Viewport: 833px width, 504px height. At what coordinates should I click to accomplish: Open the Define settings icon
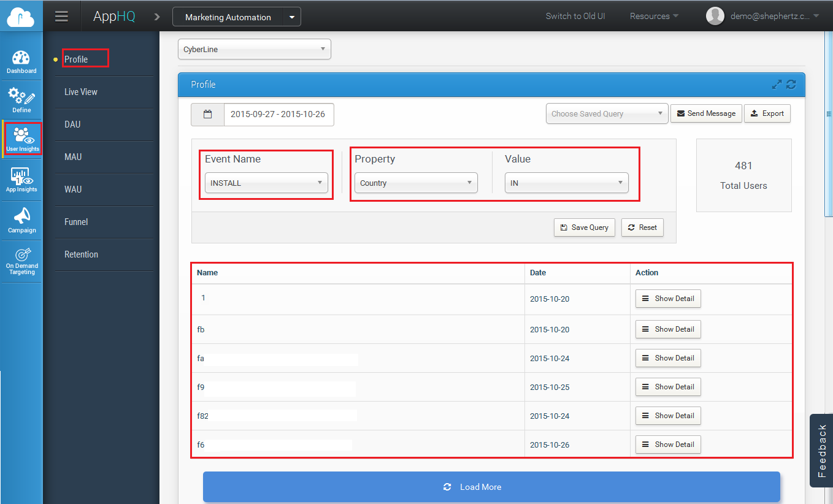(21, 100)
